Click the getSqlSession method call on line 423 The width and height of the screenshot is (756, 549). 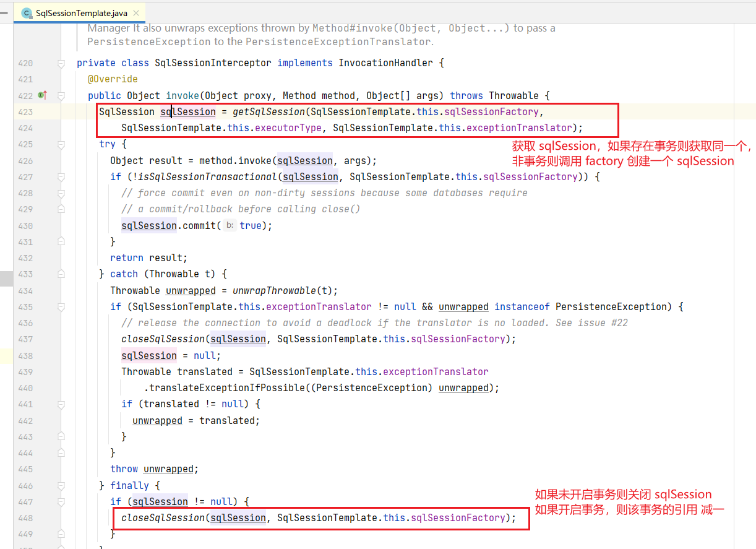(x=268, y=112)
